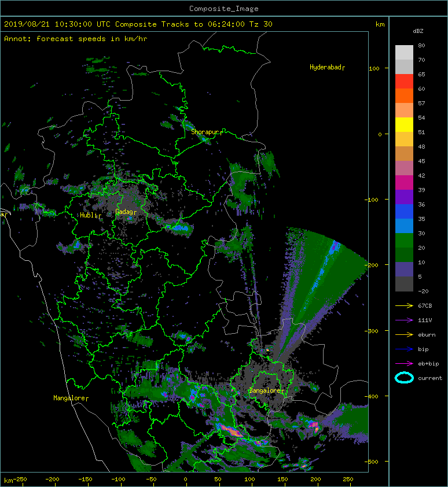Image resolution: width=448 pixels, height=487 pixels.
Task: Select the yellow 54 dBZ color swatch
Action: pyautogui.click(x=404, y=124)
